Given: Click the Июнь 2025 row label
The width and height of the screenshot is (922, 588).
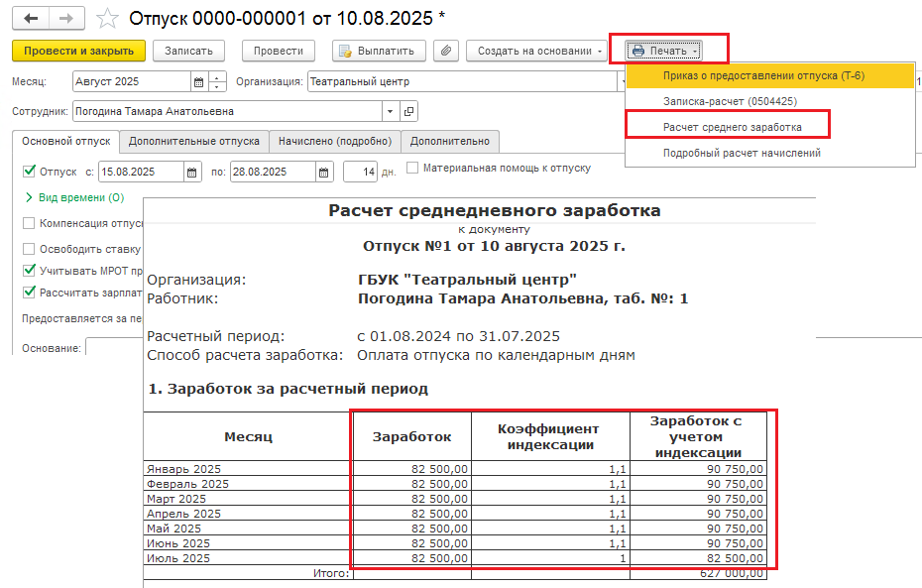Looking at the screenshot, I should 178,543.
